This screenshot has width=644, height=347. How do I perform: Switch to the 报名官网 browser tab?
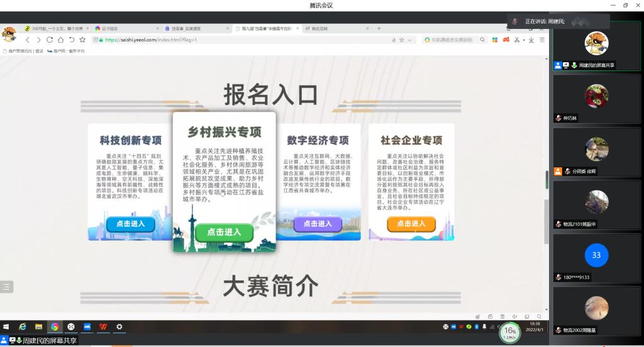[337, 28]
